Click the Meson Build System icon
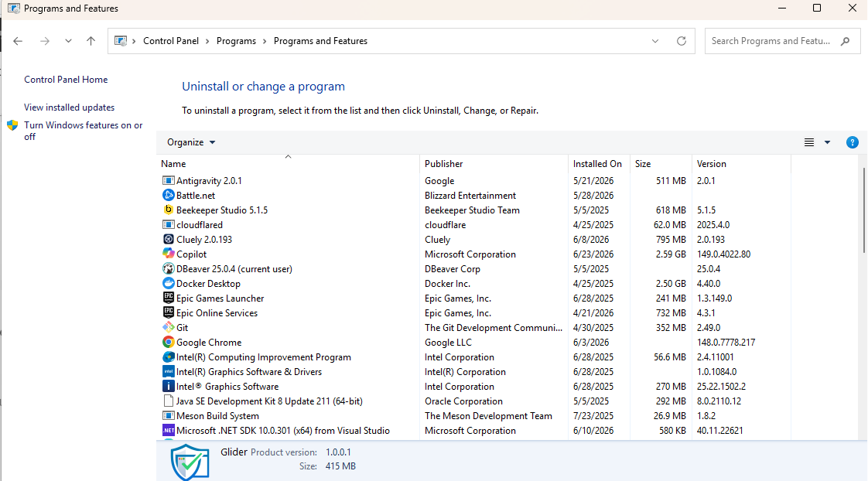Screen dimensions: 868x481 pyautogui.click(x=169, y=416)
